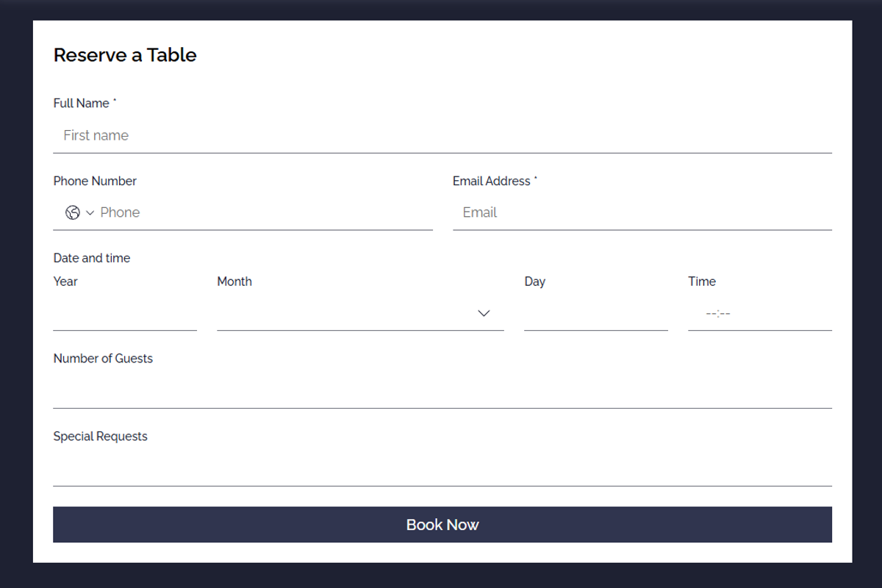Screen dimensions: 882x588
Task: Click the Number of Guests field
Action: [442, 390]
